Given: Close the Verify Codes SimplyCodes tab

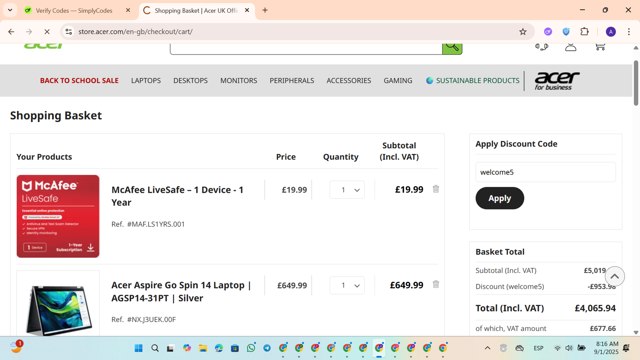Looking at the screenshot, I should (x=128, y=10).
